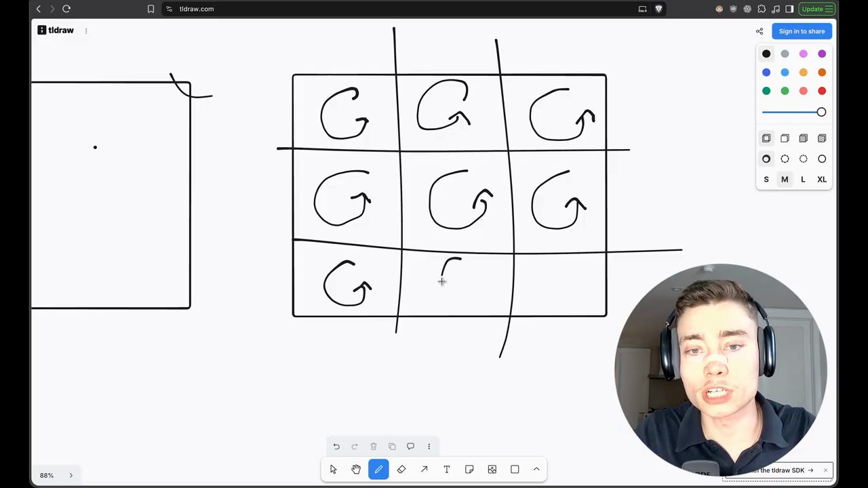The width and height of the screenshot is (868, 488).
Task: Open the more actions three-dot menu
Action: point(429,447)
